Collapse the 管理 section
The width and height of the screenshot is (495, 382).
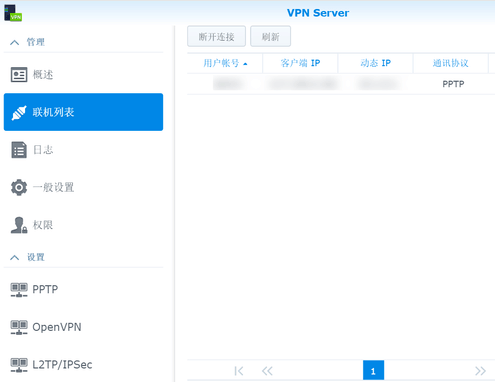14,42
